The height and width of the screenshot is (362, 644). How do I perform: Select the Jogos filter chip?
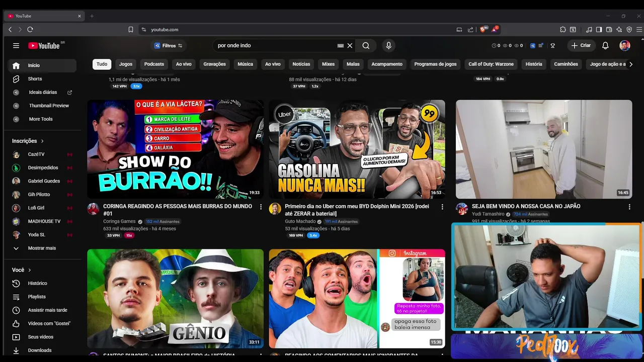(x=126, y=64)
